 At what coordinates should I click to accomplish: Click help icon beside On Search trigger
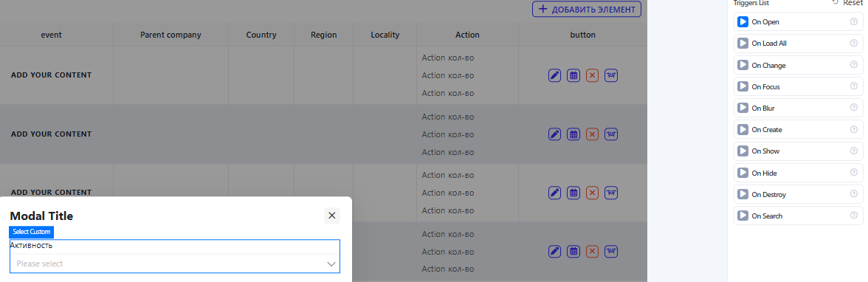click(x=853, y=216)
